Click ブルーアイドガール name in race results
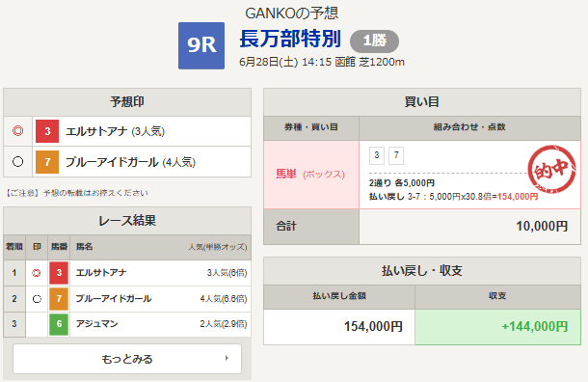This screenshot has width=588, height=382. pyautogui.click(x=114, y=299)
